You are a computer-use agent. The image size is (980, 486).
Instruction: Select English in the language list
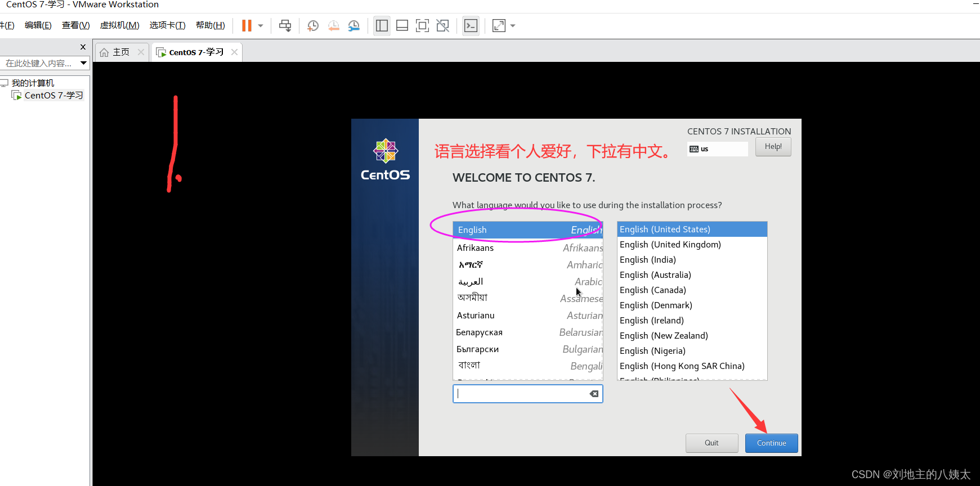pyautogui.click(x=528, y=230)
